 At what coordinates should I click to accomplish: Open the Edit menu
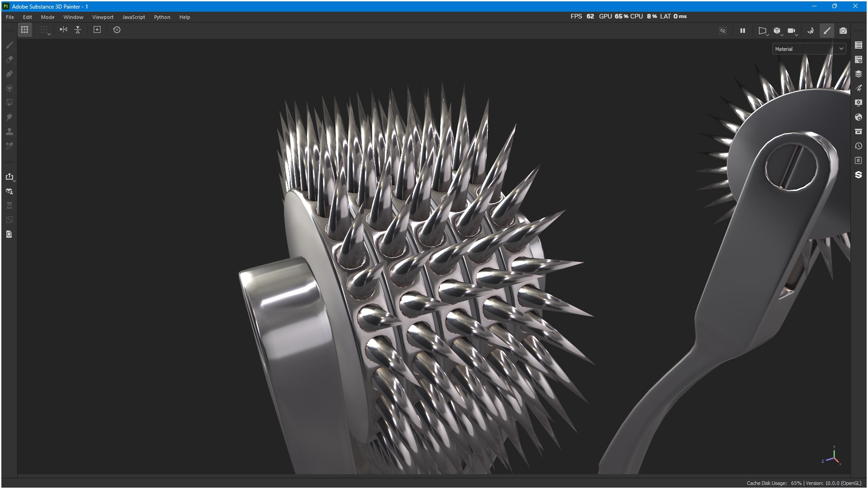tap(27, 17)
